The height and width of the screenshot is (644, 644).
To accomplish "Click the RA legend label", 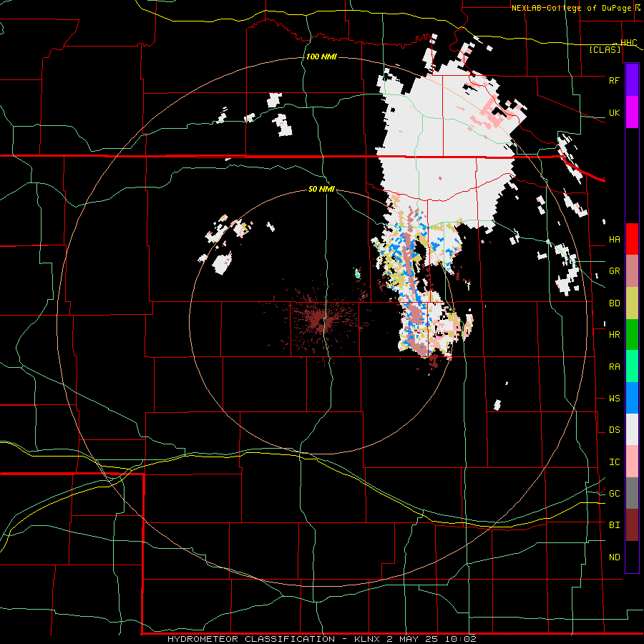I will (x=614, y=367).
